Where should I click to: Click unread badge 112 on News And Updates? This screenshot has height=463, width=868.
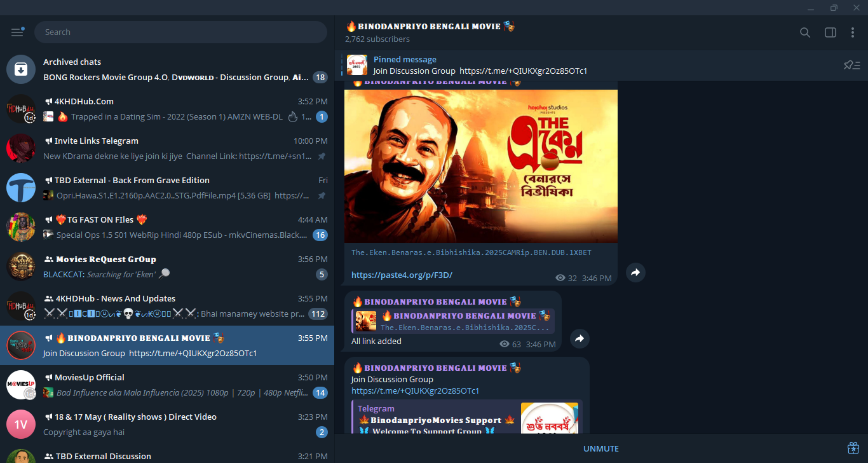tap(318, 314)
